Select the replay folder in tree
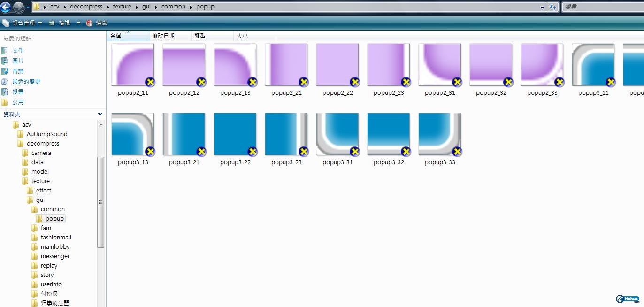This screenshot has height=307, width=644. click(x=49, y=265)
